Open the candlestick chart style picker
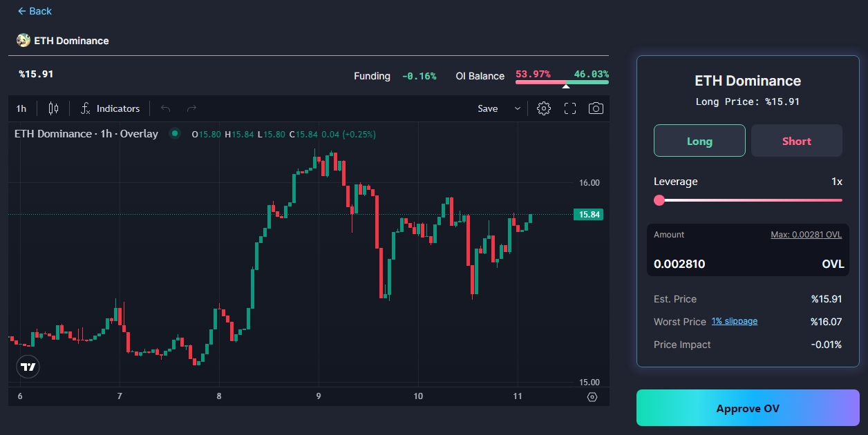The image size is (868, 435). 53,108
